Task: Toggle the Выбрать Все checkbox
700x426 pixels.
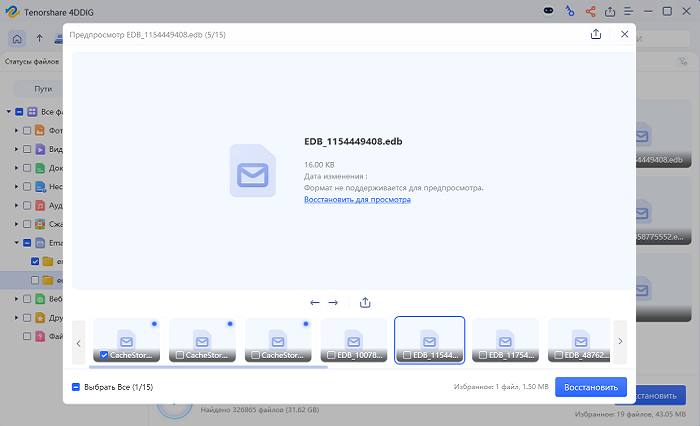Action: point(76,387)
